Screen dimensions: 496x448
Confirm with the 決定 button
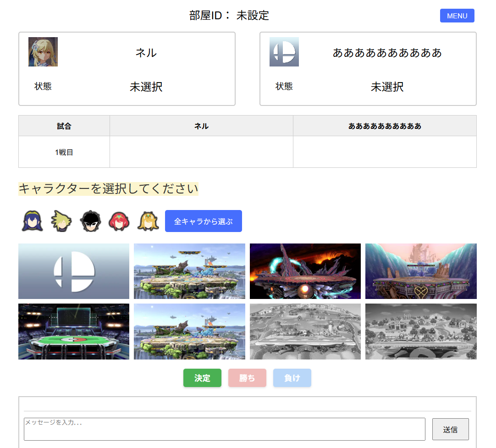(x=203, y=378)
